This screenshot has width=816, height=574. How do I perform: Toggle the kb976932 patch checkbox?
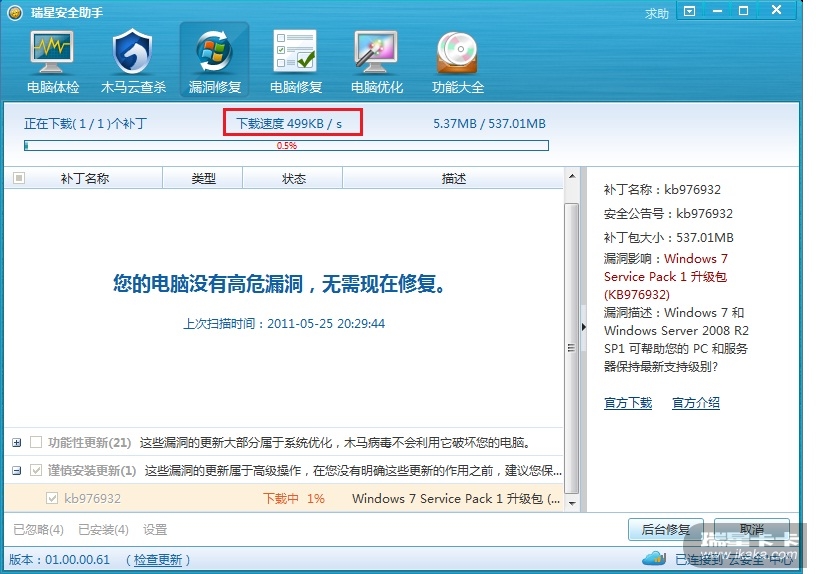[52, 498]
